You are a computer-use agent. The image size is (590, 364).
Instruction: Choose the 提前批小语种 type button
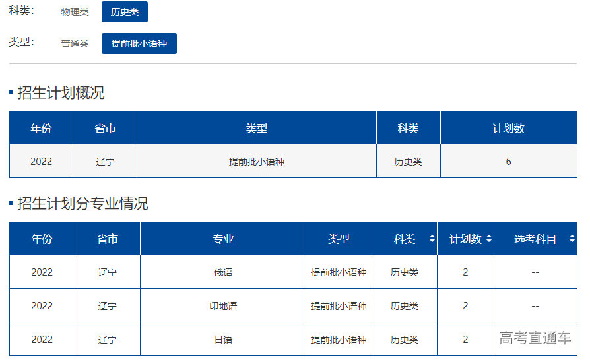click(139, 44)
